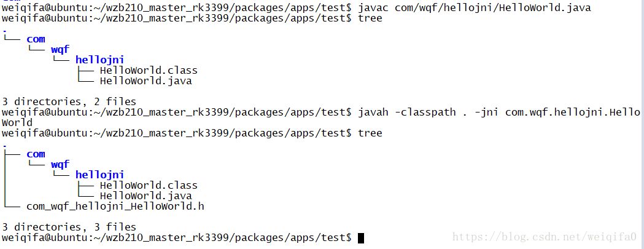The width and height of the screenshot is (644, 249).
Task: Click the wrapped 'World' text continuation line
Action: pos(17,122)
